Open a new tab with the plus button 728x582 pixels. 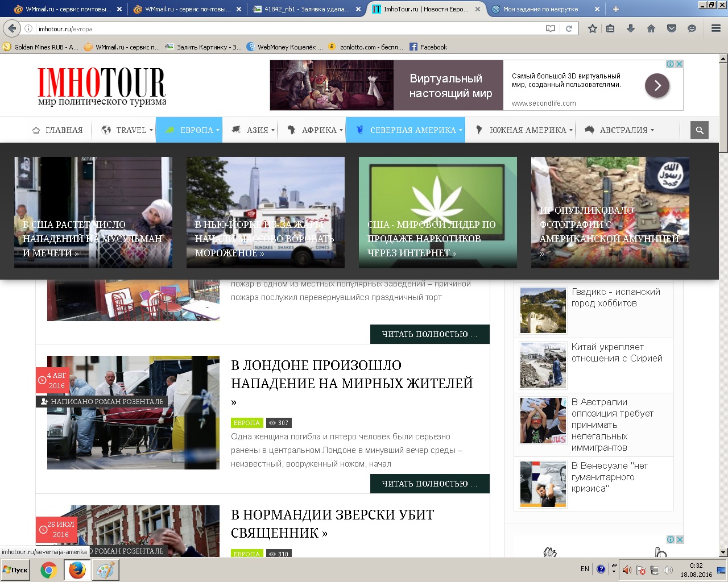point(615,9)
